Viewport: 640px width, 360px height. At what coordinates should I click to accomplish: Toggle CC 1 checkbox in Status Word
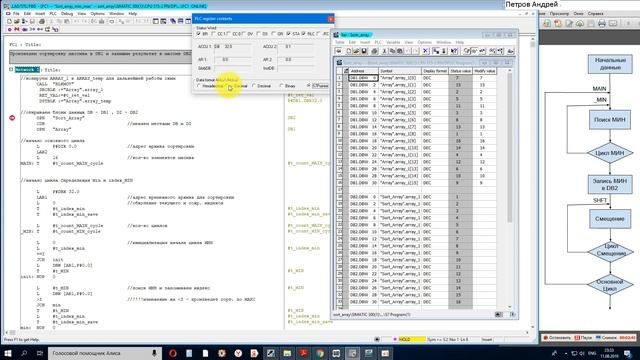pos(214,33)
